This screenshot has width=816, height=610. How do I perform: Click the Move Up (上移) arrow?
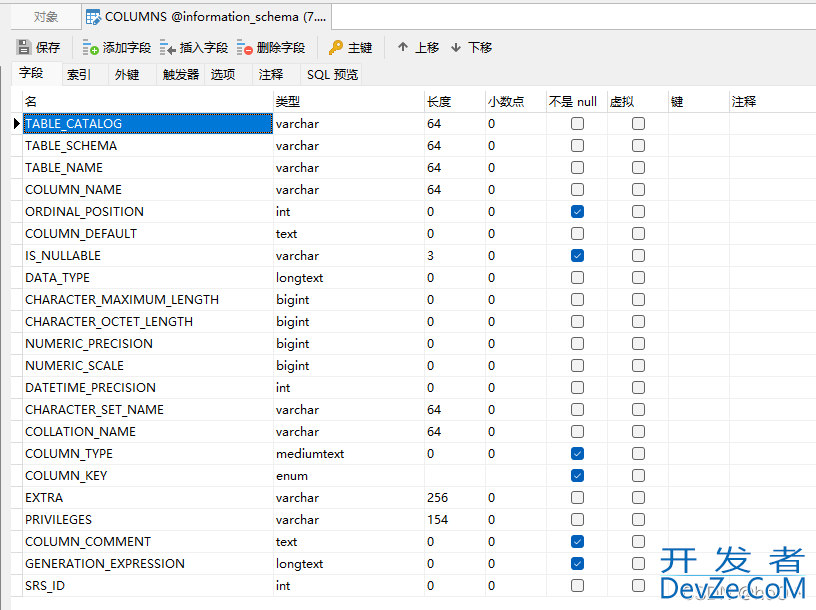(x=403, y=47)
